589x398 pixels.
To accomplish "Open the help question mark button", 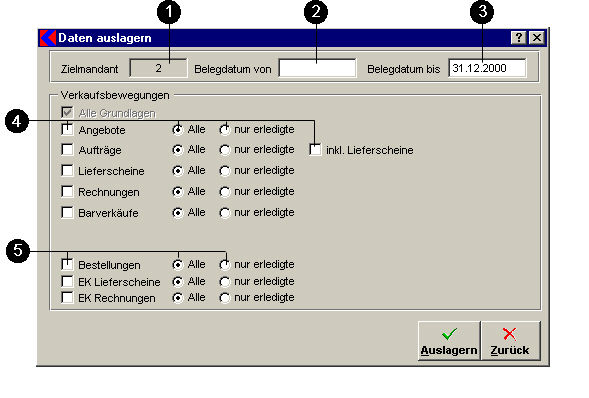I will 519,38.
